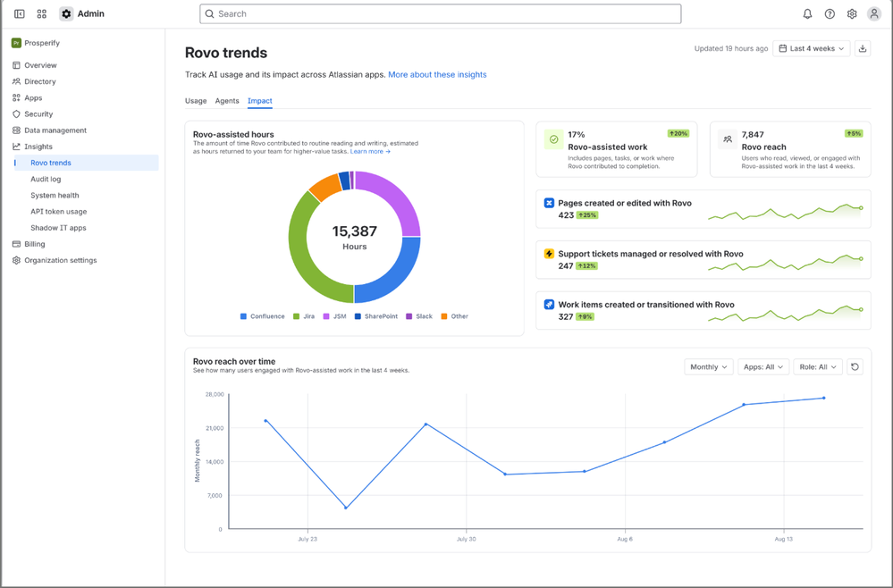Click the Billing card icon

16,244
